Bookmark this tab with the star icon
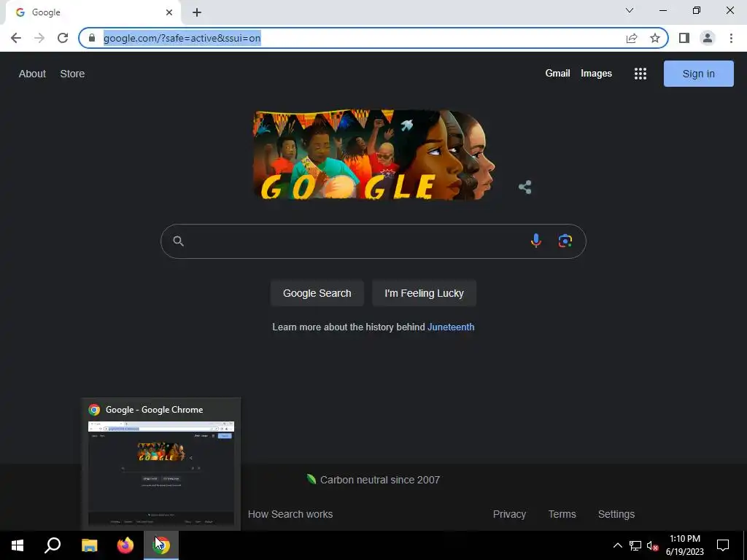747x560 pixels. pyautogui.click(x=655, y=38)
